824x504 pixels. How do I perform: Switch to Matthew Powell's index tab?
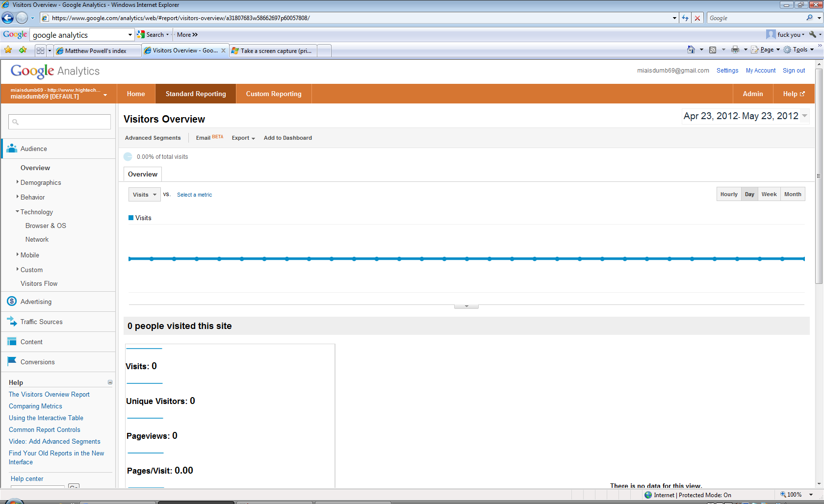point(96,50)
